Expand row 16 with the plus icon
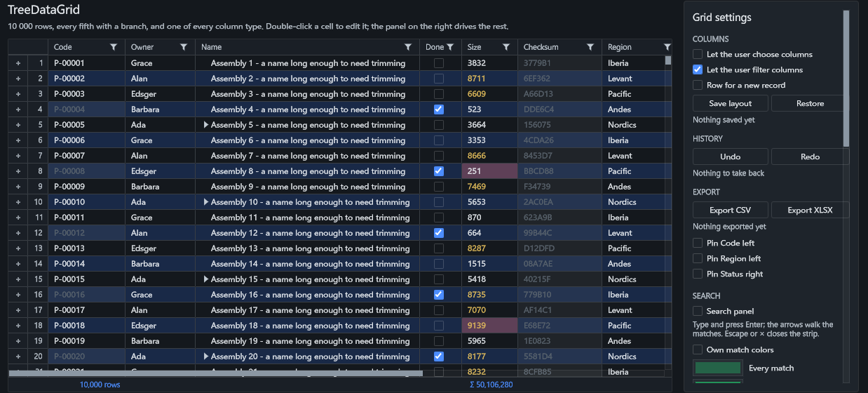868x393 pixels. click(x=18, y=295)
